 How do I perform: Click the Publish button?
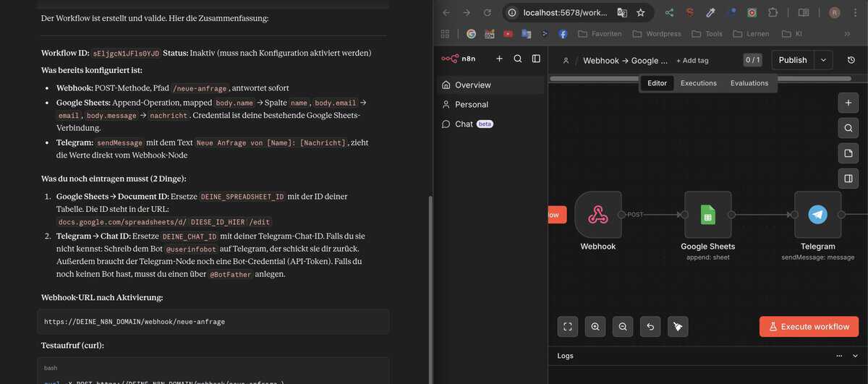tap(793, 60)
